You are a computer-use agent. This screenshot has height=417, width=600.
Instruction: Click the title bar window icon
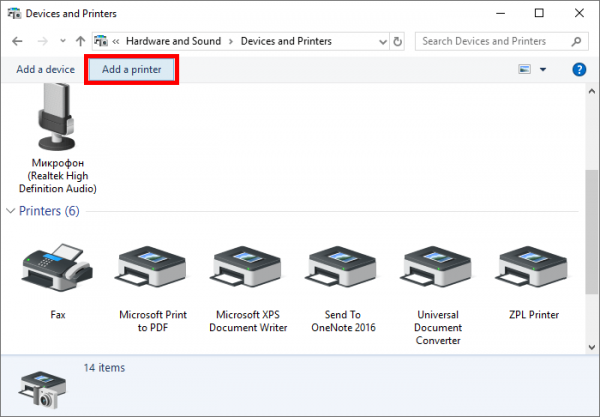pyautogui.click(x=14, y=13)
